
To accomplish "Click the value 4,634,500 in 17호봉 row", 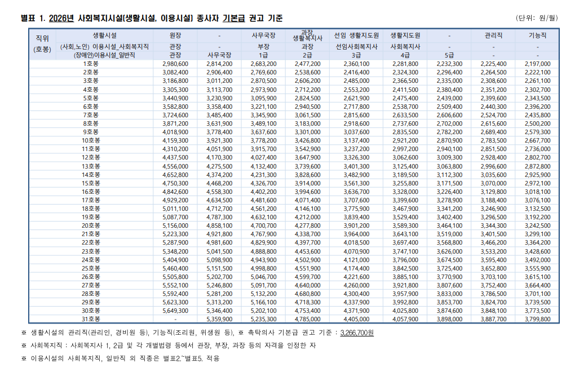I will tap(219, 200).
